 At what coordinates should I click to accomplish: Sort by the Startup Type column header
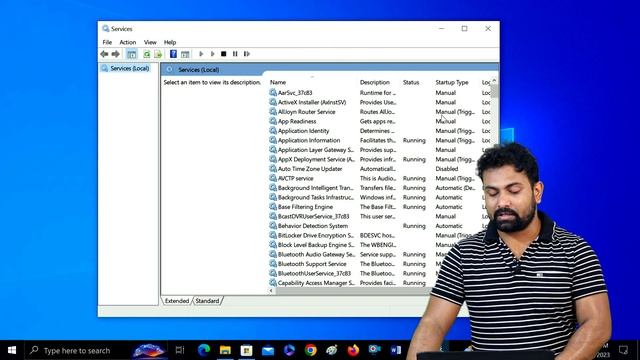452,82
